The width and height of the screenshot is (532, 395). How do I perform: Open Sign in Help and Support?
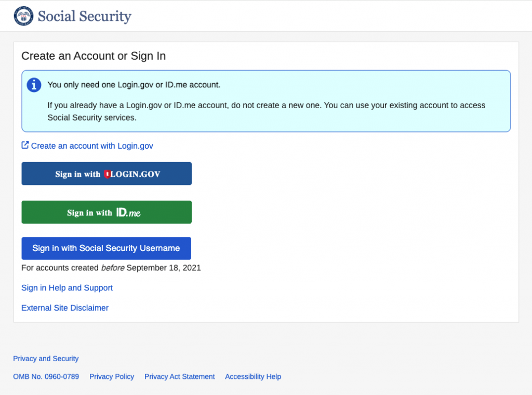[66, 287]
